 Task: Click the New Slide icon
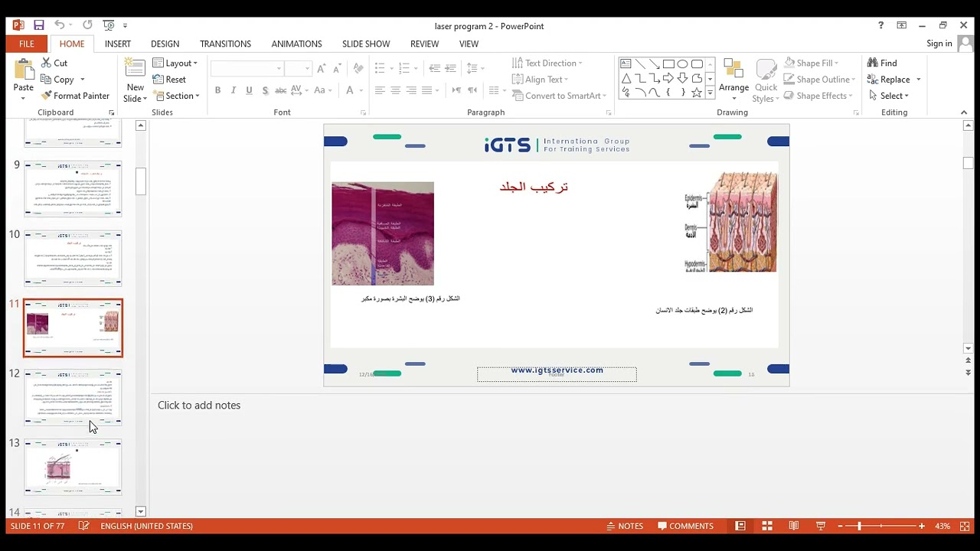point(135,69)
